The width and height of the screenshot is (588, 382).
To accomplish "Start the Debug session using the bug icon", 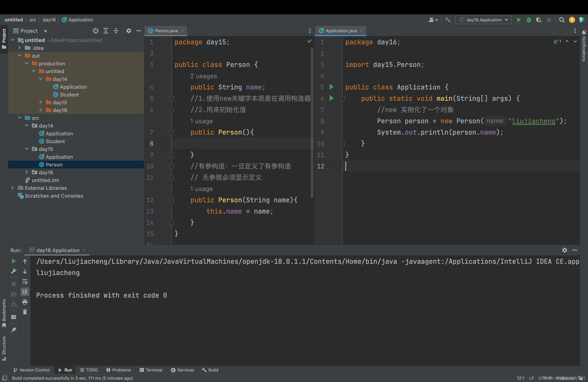I will coord(529,20).
